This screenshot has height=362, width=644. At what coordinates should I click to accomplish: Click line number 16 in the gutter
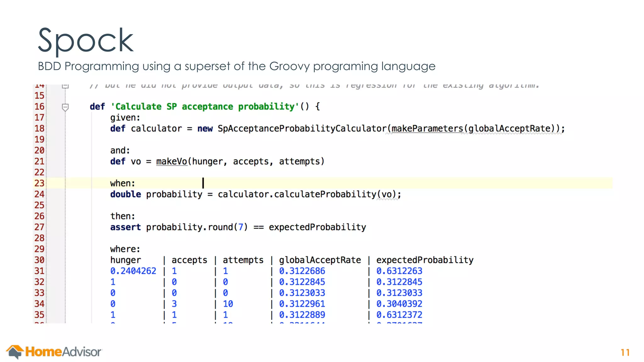click(x=39, y=107)
